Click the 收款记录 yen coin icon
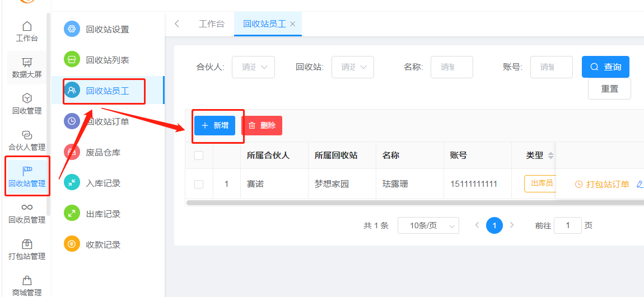Screen dimensions: 644x297 tap(72, 244)
